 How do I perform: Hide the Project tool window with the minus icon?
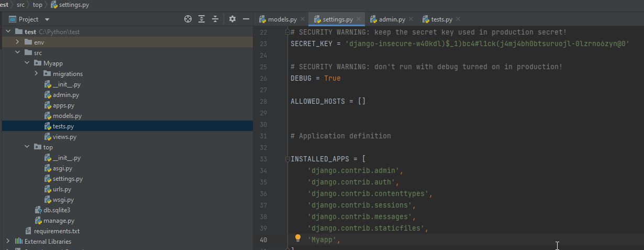coord(246,19)
